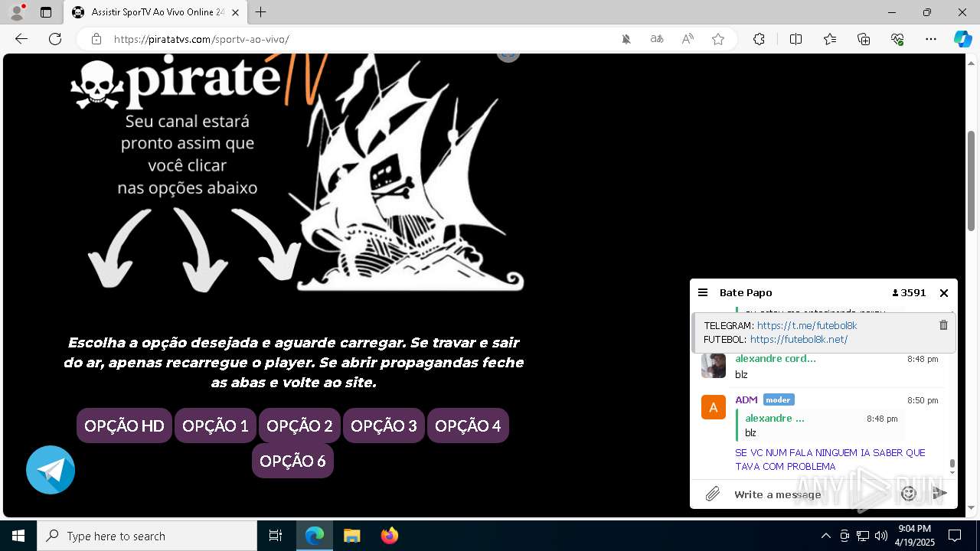Close the SporTV browser tab

pos(235,12)
